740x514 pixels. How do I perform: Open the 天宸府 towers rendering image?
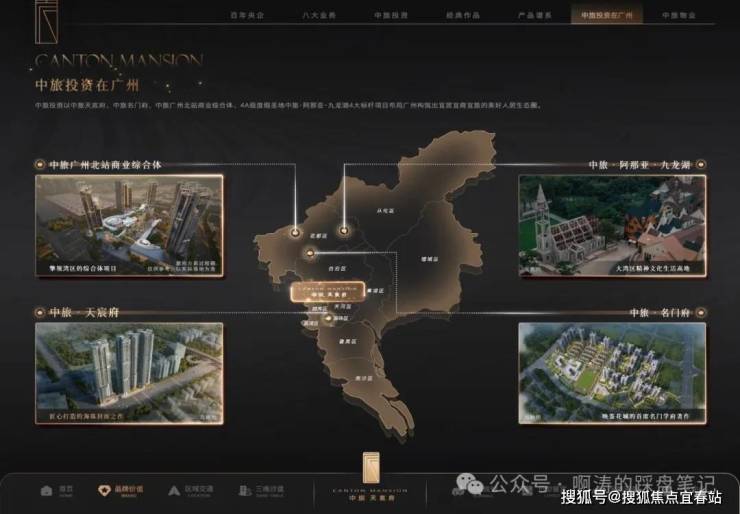[x=129, y=373]
